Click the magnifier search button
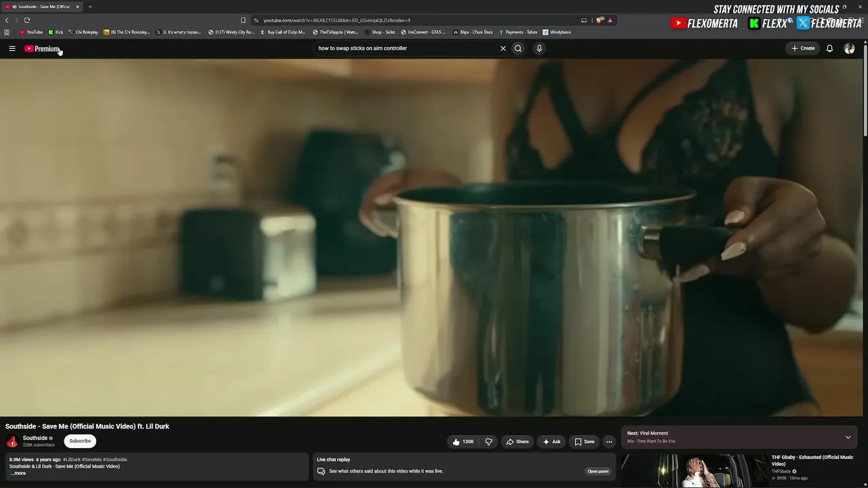The width and height of the screenshot is (868, 488). (518, 48)
